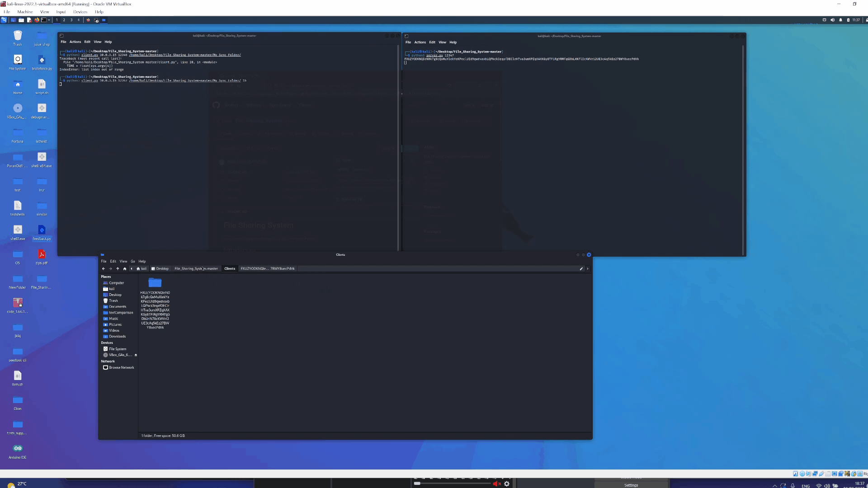Open text editor launcher in Kali panel
The width and height of the screenshot is (868, 488).
pyautogui.click(x=29, y=20)
